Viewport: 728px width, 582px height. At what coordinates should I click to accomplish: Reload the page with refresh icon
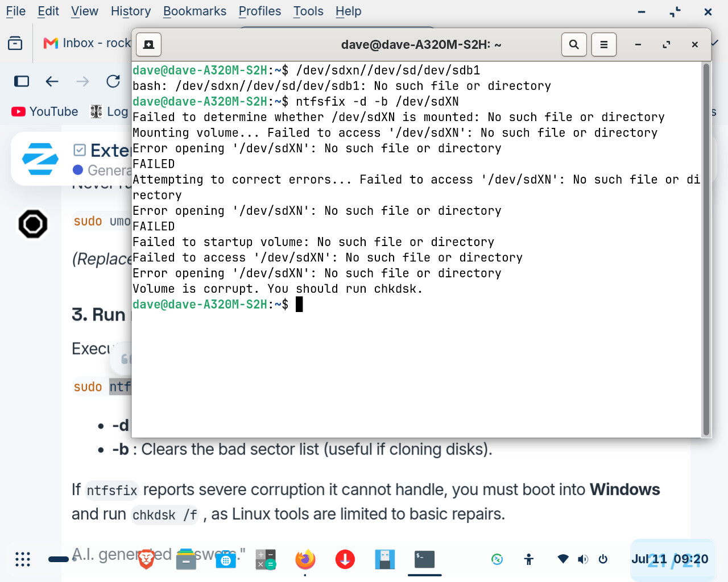tap(113, 81)
